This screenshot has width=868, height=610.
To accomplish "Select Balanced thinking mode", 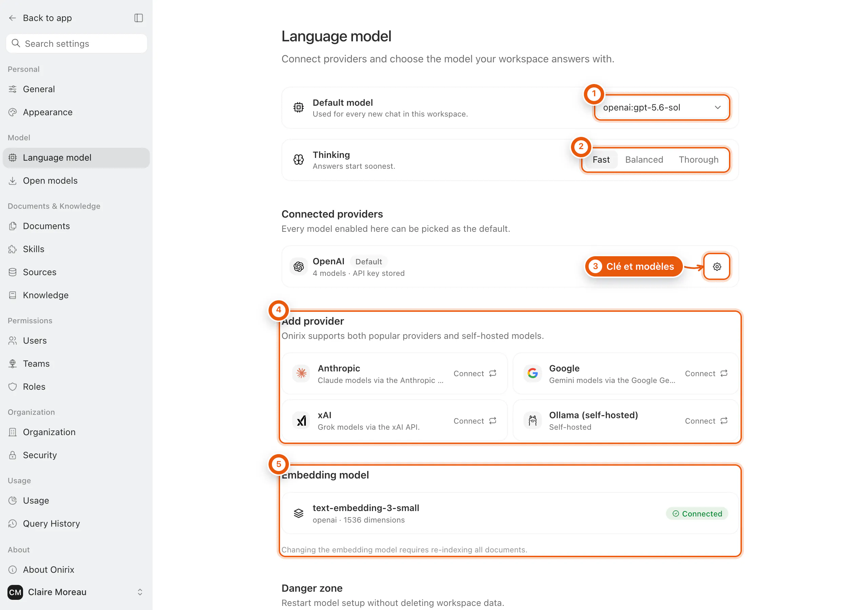I will tap(644, 160).
